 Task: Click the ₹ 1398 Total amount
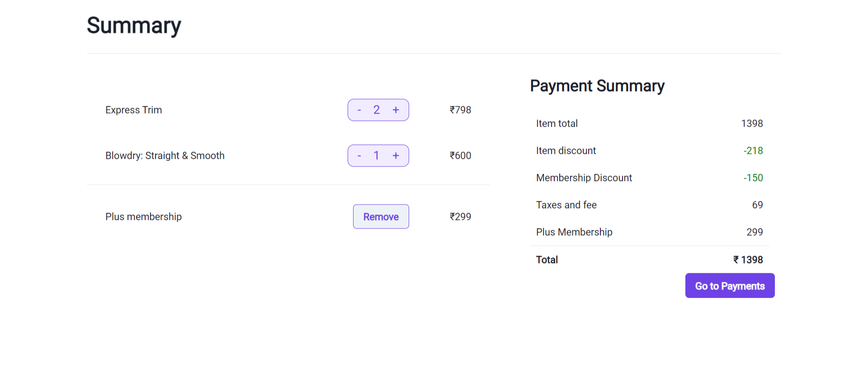coord(748,260)
